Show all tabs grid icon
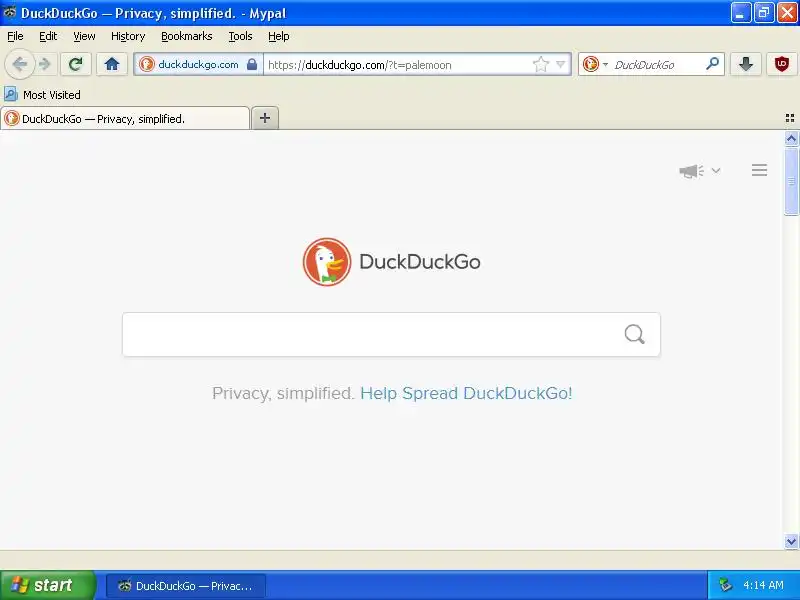Screen dimensions: 800x600 (790, 118)
